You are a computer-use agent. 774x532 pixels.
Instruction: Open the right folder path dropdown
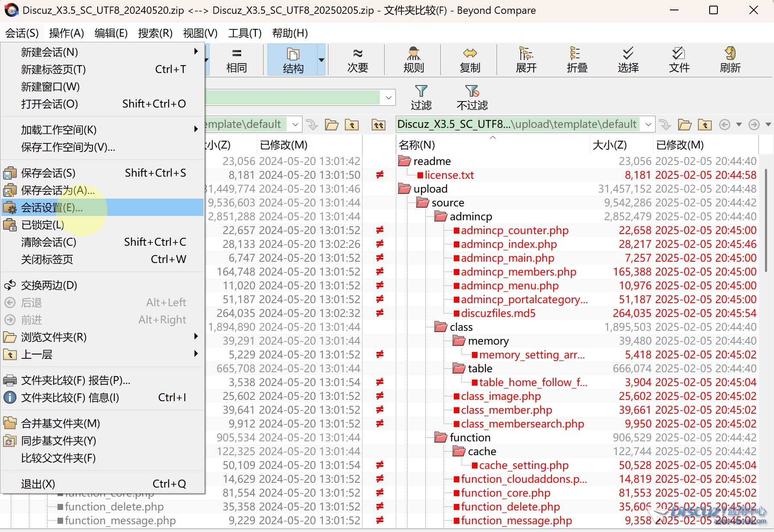click(648, 125)
